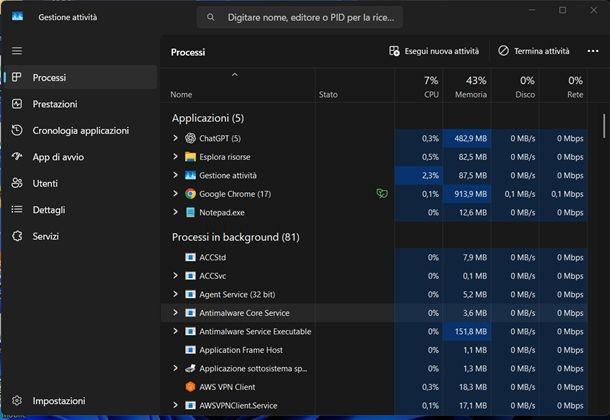Select the AWS VPN Client row name

click(x=227, y=387)
